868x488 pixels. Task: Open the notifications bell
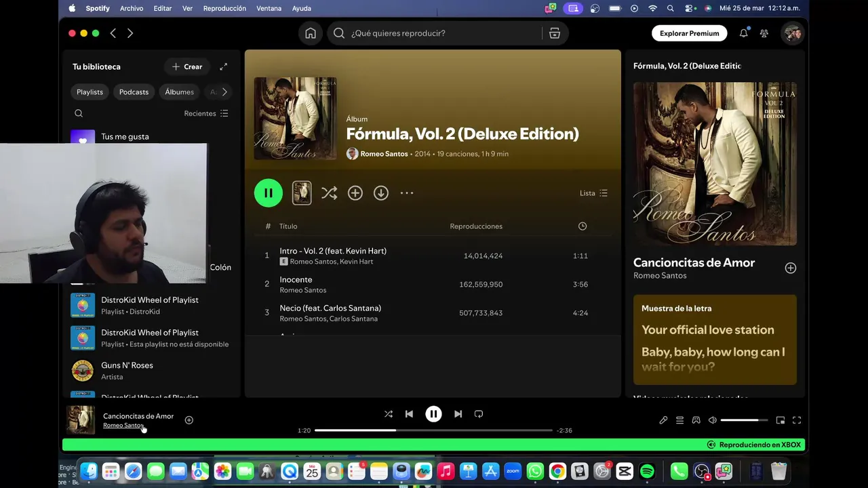pos(743,33)
